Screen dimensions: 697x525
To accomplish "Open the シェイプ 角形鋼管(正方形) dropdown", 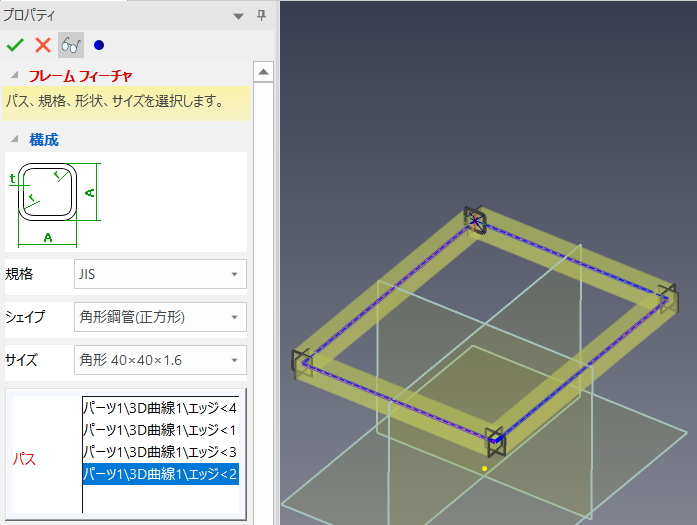I will tap(160, 317).
